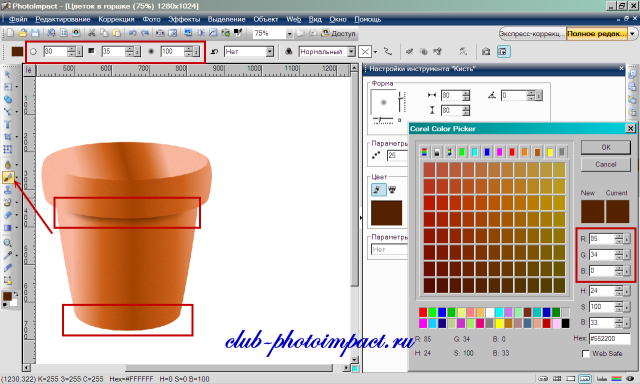Click the eyedropper color button in Цвет section
Image resolution: width=640 pixels, height=384 pixels.
click(378, 189)
